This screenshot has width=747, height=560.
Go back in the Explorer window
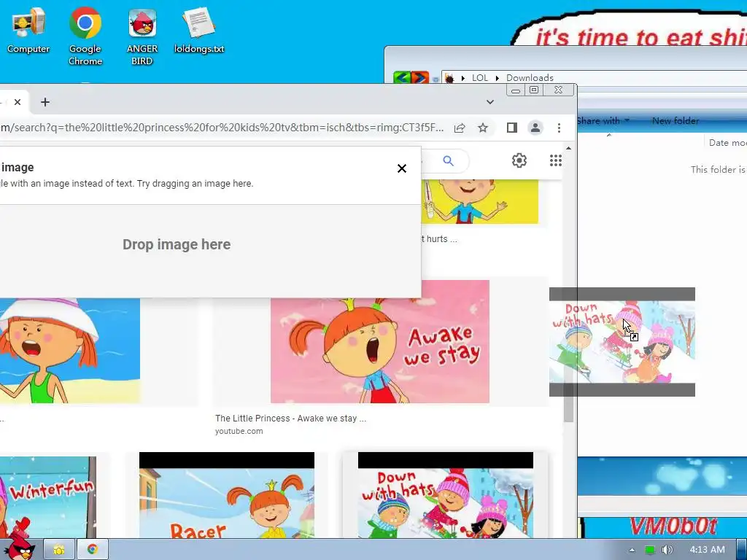point(402,77)
